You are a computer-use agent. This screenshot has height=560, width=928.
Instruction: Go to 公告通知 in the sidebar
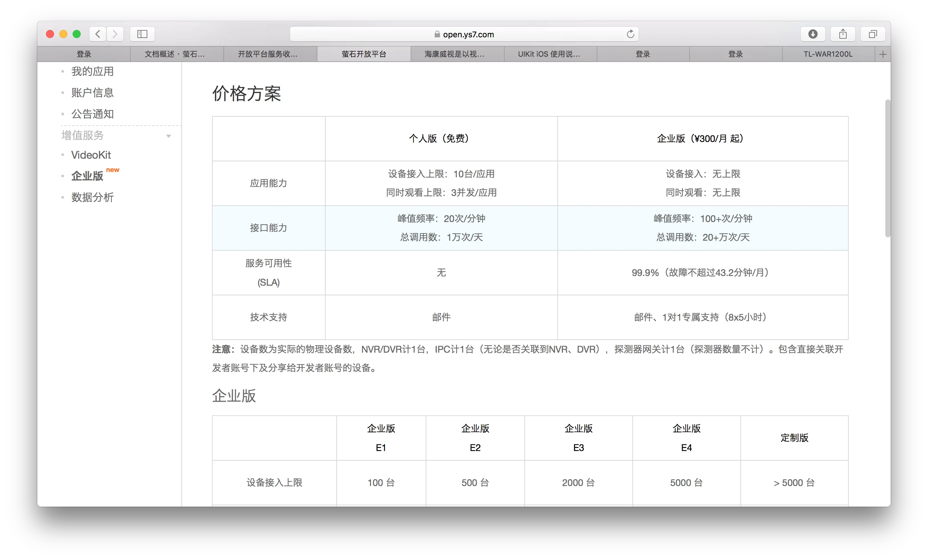[92, 114]
